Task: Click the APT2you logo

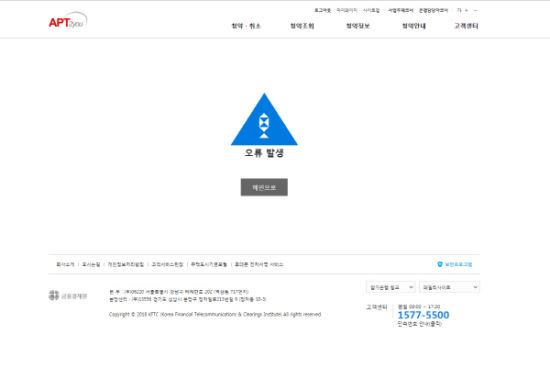Action: [x=68, y=21]
